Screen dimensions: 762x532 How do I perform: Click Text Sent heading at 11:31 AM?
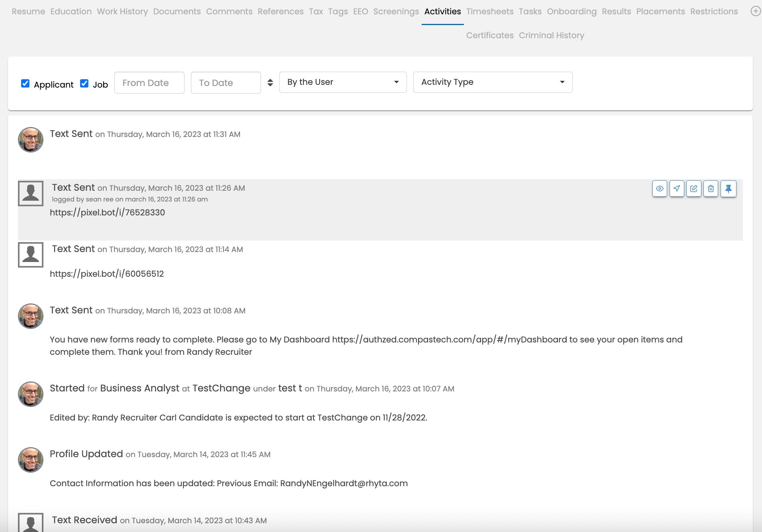pyautogui.click(x=71, y=134)
